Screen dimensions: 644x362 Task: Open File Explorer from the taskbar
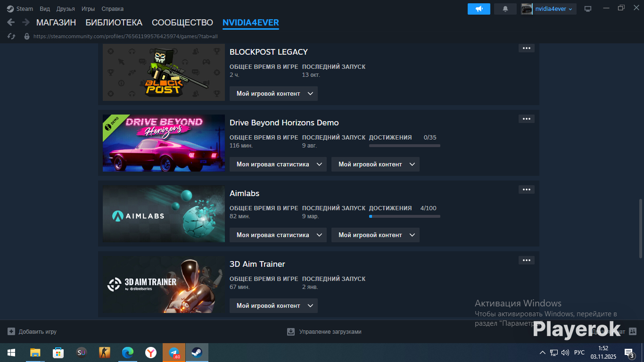(x=35, y=353)
